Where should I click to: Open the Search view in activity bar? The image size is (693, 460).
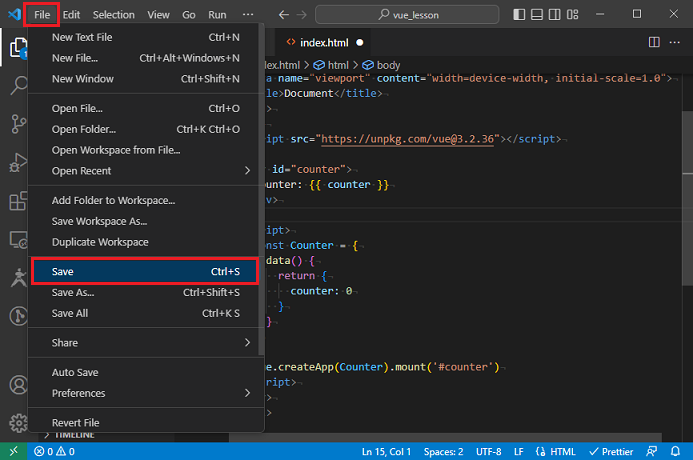[x=19, y=85]
